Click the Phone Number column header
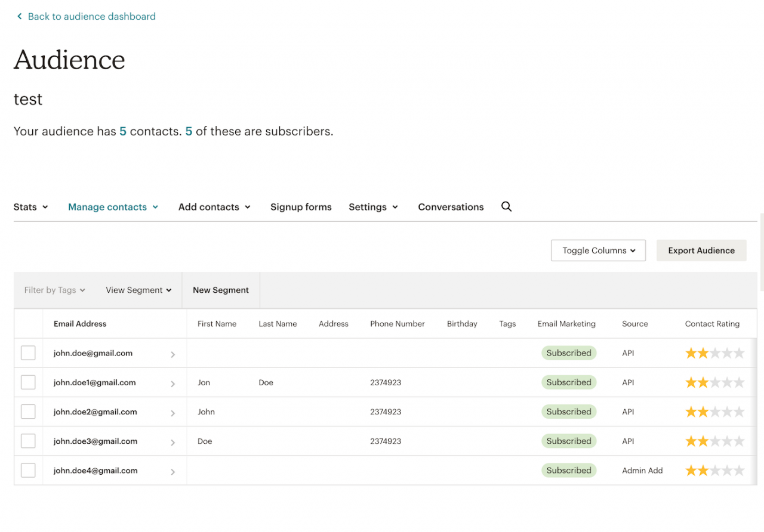Viewport: 764px width, 532px height. [398, 324]
